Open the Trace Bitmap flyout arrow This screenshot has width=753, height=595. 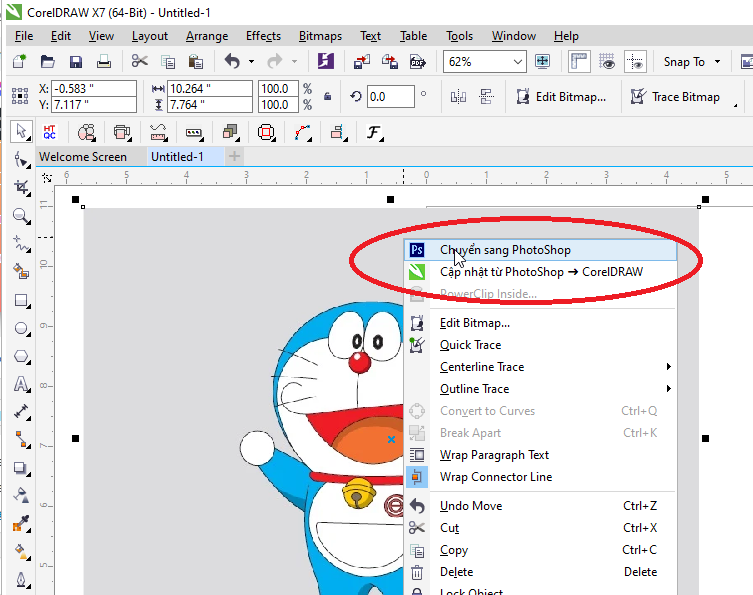pyautogui.click(x=735, y=105)
